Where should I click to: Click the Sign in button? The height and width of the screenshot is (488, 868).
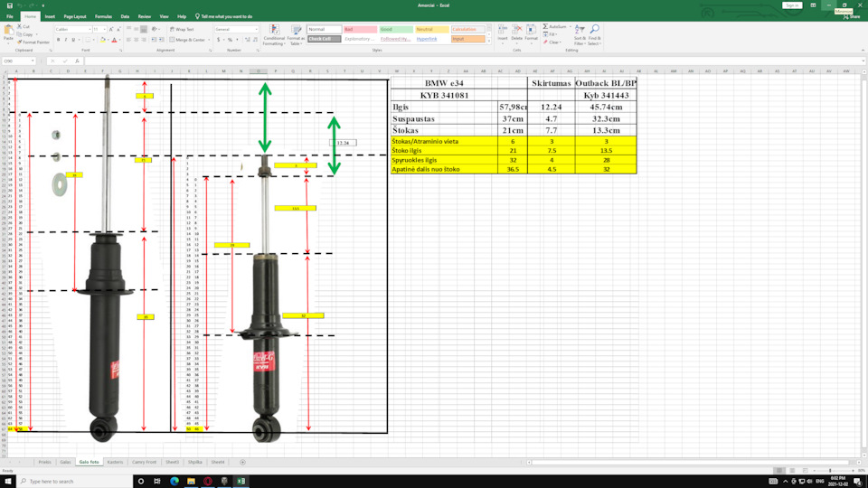(792, 5)
